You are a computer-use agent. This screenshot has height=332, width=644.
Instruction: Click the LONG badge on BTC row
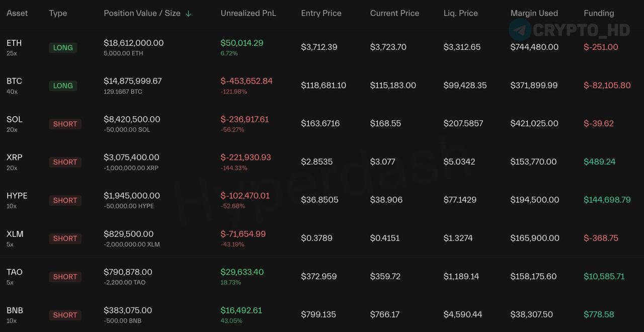coord(63,86)
